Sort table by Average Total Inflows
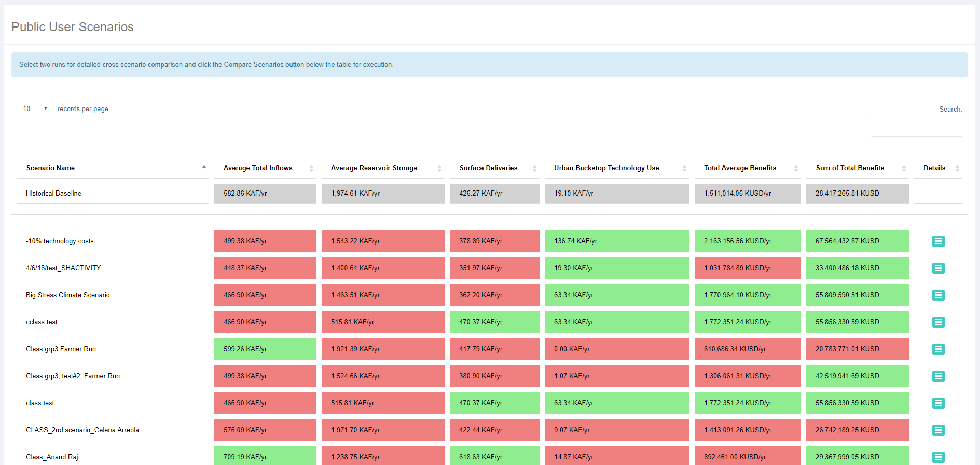The width and height of the screenshot is (980, 465). [x=265, y=168]
